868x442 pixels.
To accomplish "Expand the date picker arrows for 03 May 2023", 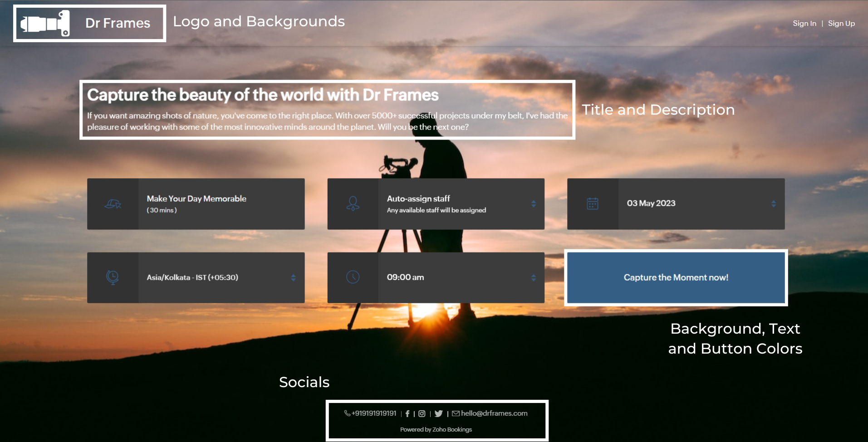I will coord(774,204).
